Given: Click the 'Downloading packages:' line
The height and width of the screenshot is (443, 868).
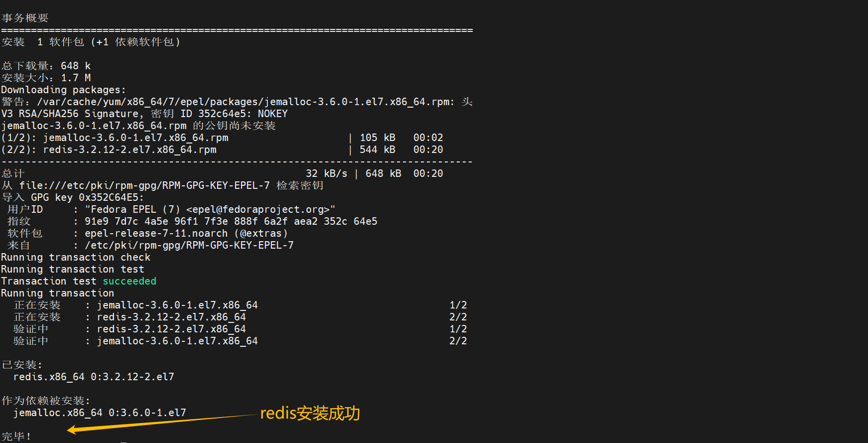Looking at the screenshot, I should 64,90.
